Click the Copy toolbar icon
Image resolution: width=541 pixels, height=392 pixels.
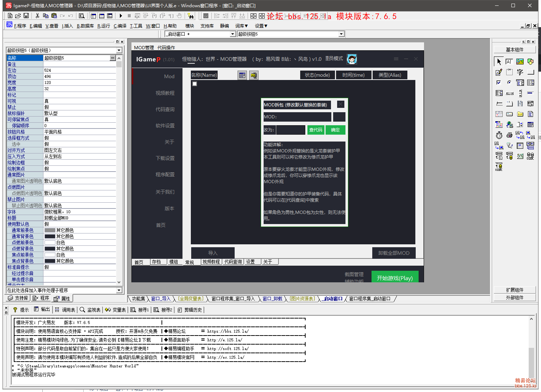click(x=46, y=16)
